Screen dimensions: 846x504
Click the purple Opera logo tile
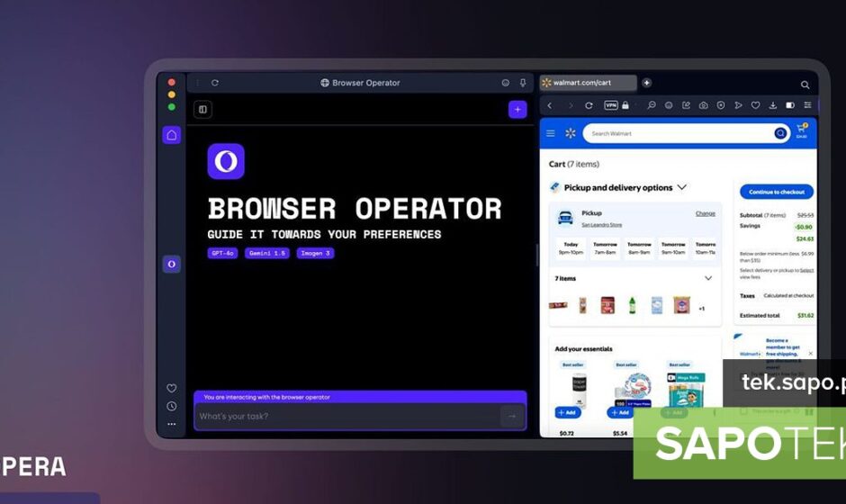[x=226, y=161]
